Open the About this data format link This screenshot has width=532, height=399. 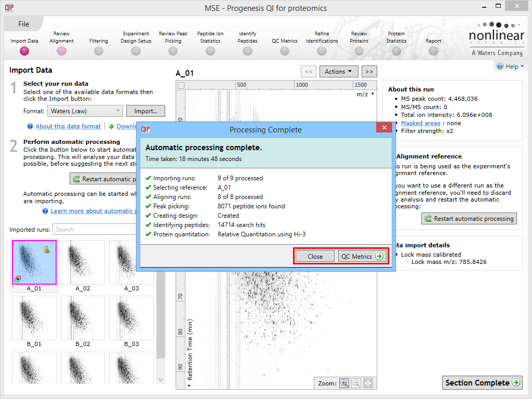click(68, 126)
